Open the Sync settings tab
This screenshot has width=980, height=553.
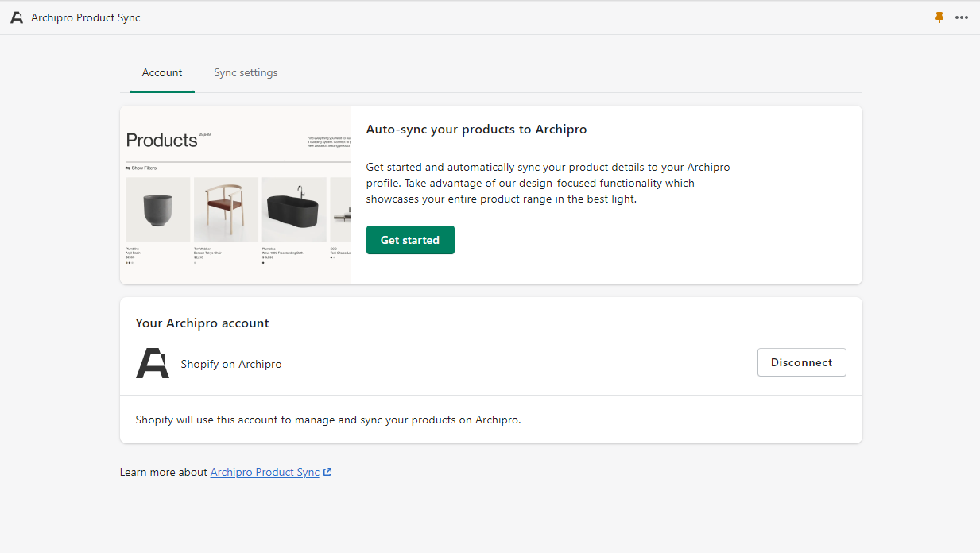246,72
